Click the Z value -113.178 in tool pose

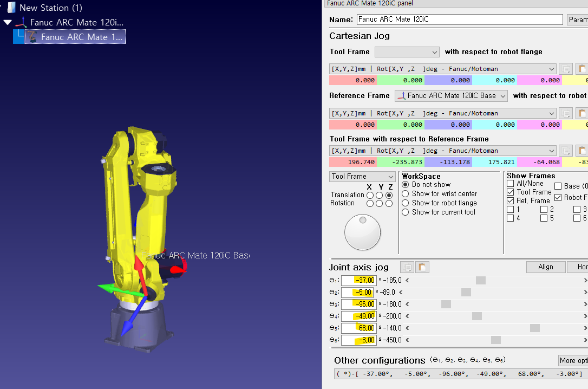[x=448, y=162]
